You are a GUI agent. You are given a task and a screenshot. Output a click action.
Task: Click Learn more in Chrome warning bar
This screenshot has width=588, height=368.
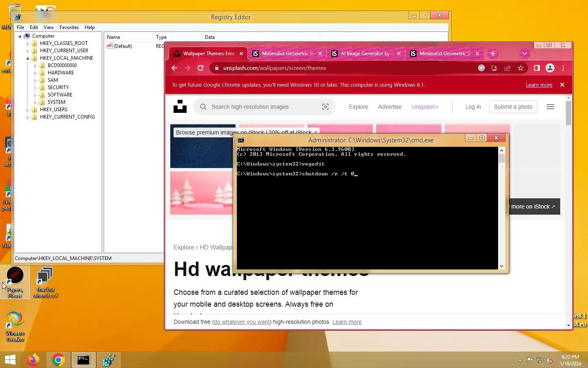[x=539, y=85]
